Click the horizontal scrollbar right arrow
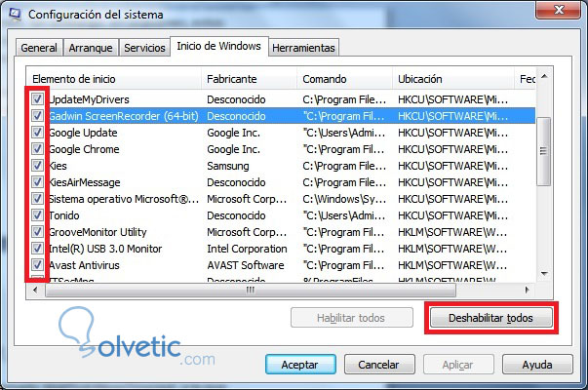 point(527,290)
